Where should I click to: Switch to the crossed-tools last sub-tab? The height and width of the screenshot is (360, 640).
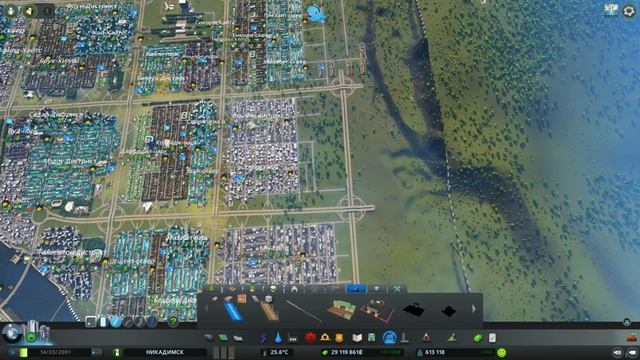(x=397, y=288)
